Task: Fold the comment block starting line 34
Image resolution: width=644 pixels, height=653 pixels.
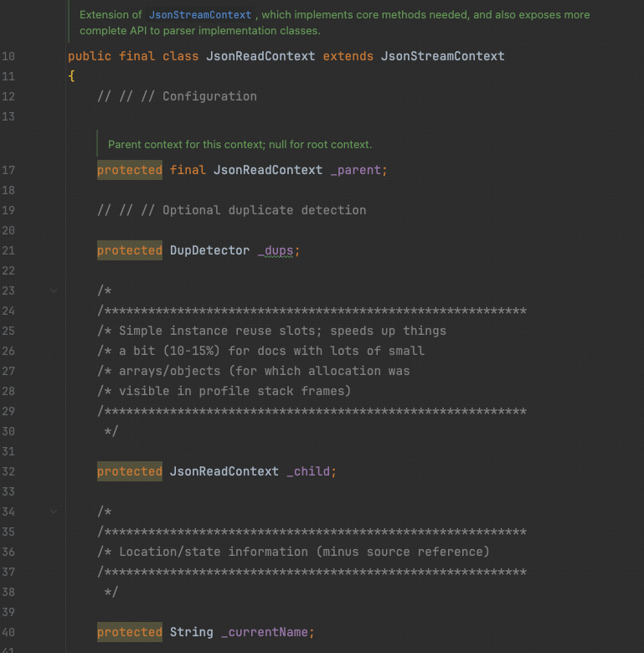Action: 54,512
